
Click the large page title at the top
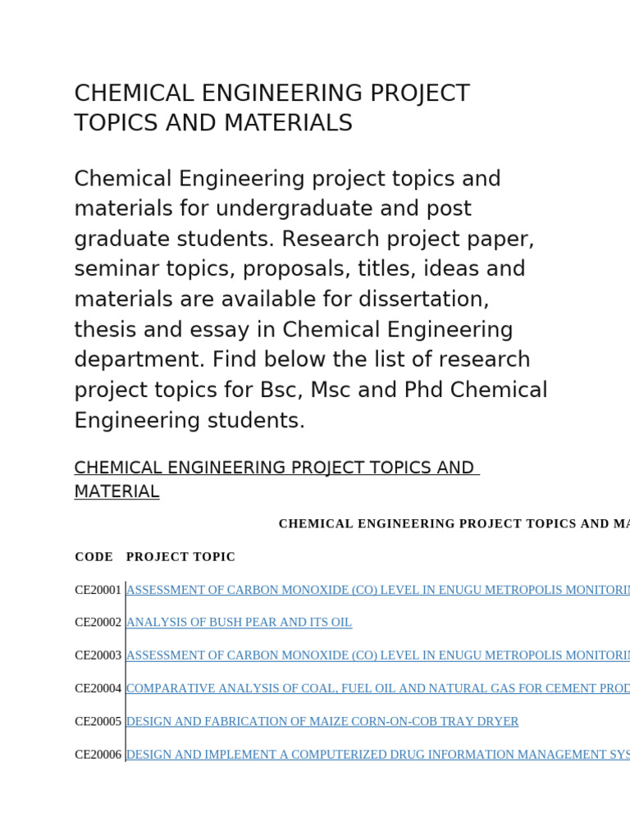272,107
